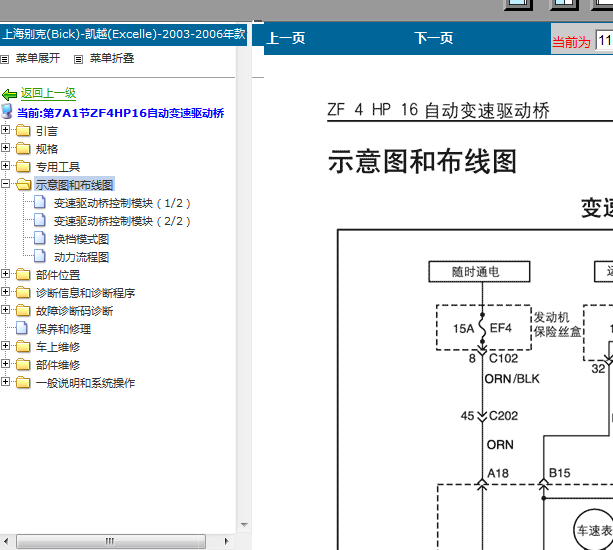Click the 引言 folder icon
Viewport: 613px width, 550px height.
point(23,130)
